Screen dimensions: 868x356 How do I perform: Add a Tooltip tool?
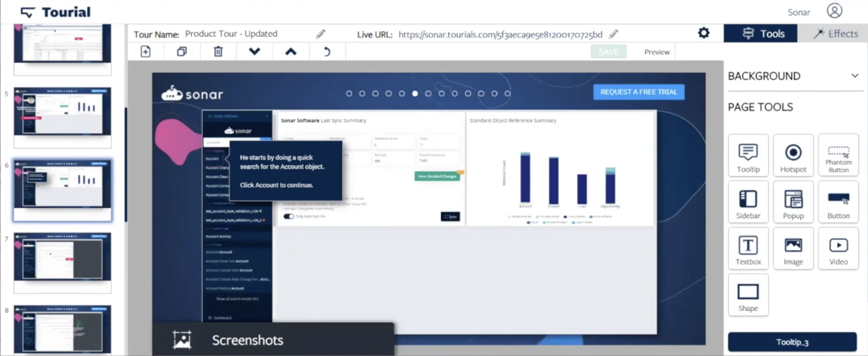click(x=748, y=155)
